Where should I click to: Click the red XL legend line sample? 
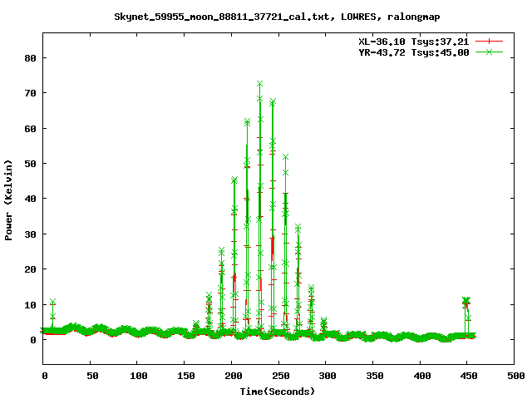point(489,42)
